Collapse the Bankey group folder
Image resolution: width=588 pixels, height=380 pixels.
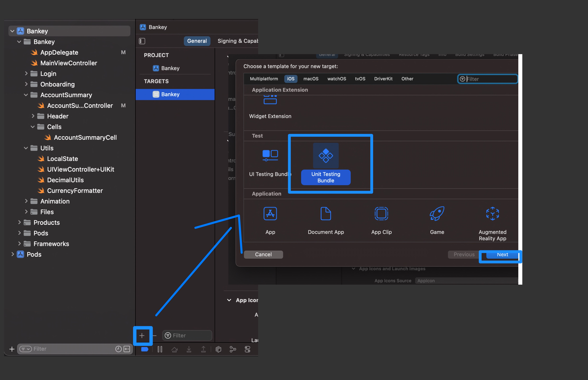click(x=19, y=42)
